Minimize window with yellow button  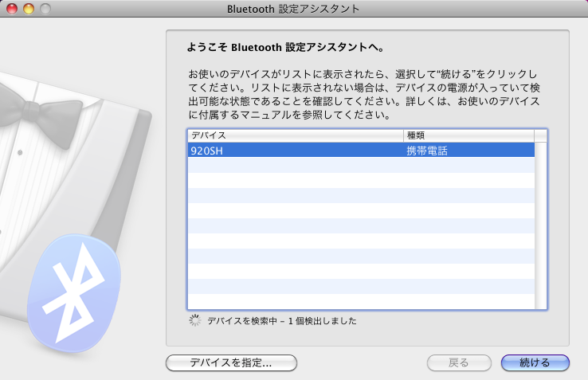pos(29,9)
